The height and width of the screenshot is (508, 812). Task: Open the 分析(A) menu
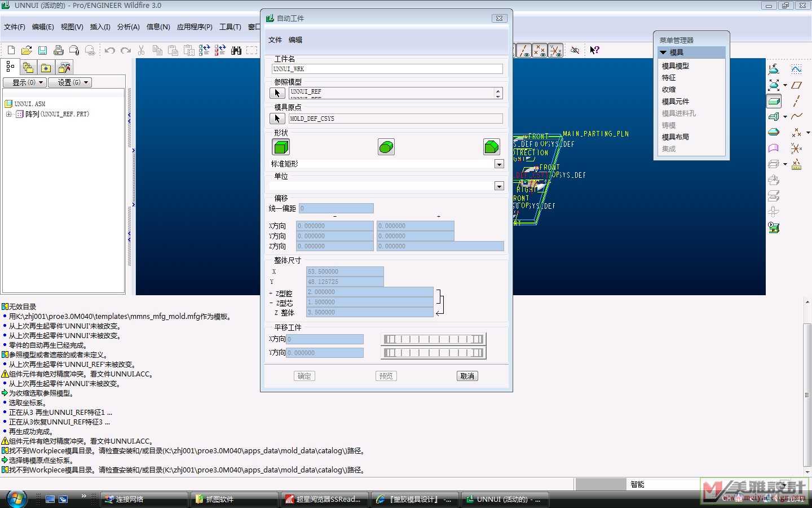click(129, 27)
